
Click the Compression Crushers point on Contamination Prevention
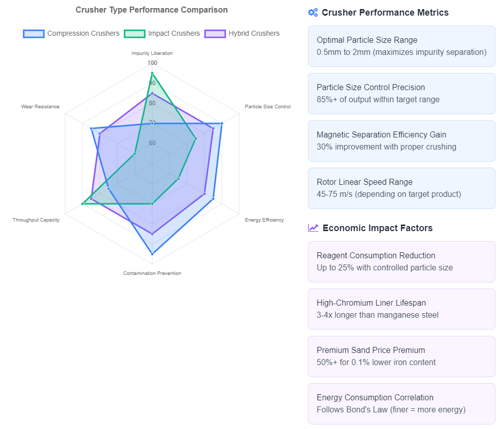point(152,254)
